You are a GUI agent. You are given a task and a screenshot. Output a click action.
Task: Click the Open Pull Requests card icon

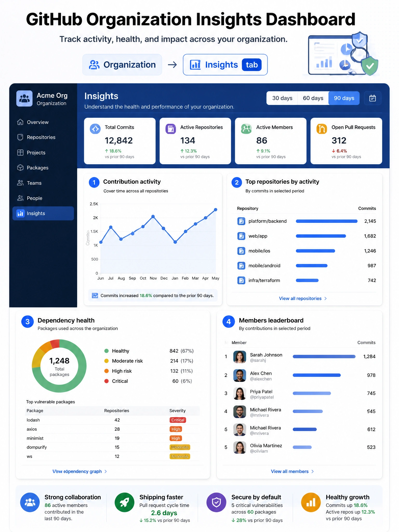click(322, 129)
